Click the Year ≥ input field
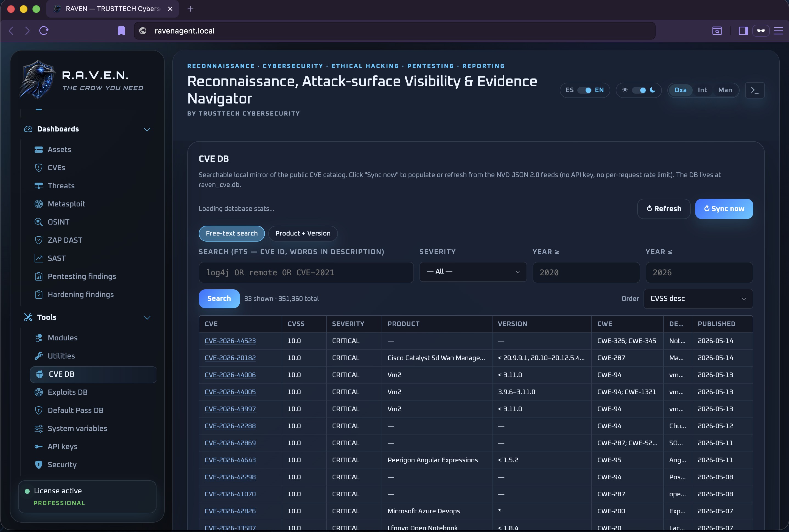Screen dimensions: 789x532 pos(586,272)
